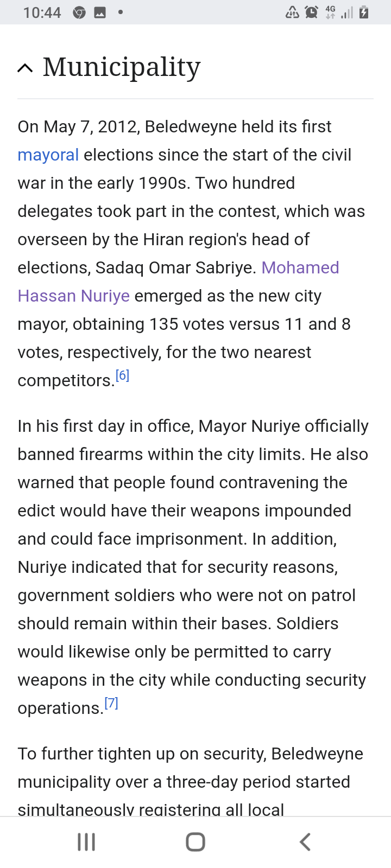
Task: Tap the 10:44 clock in status bar
Action: click(x=42, y=12)
